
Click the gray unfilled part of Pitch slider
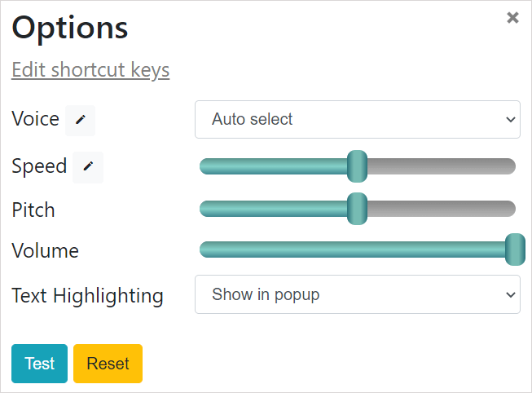440,209
